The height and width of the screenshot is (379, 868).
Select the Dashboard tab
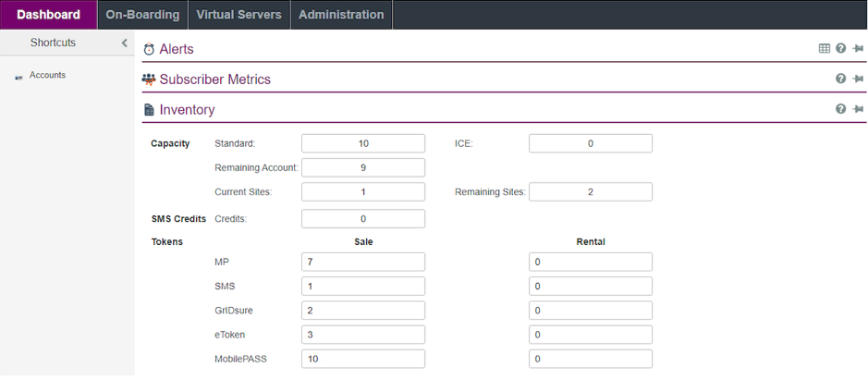[48, 15]
